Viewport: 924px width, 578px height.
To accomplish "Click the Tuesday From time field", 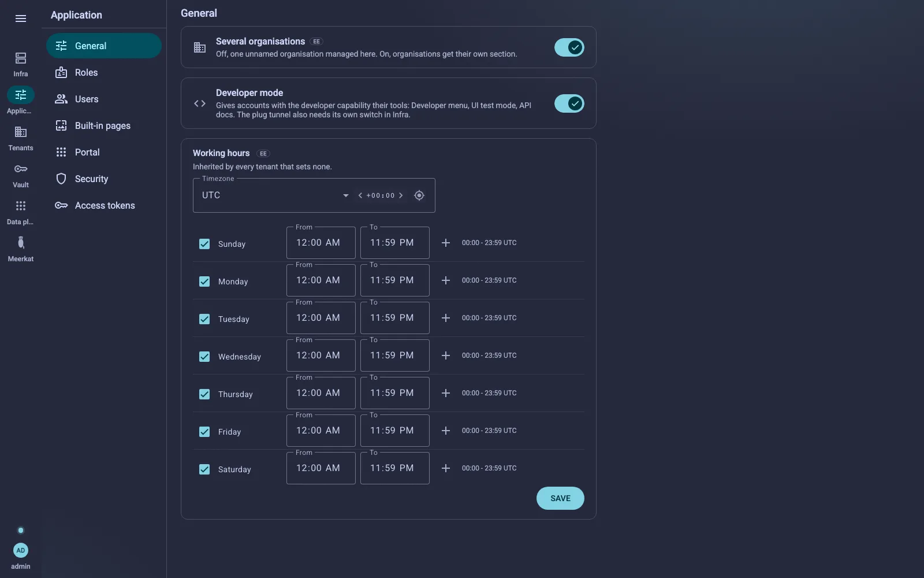I will (321, 318).
